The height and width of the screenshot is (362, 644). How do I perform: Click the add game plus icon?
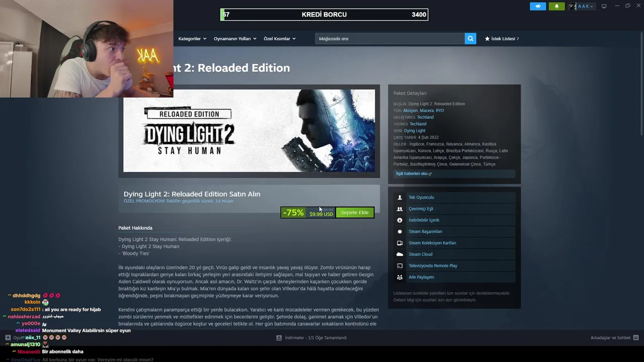pos(8,338)
